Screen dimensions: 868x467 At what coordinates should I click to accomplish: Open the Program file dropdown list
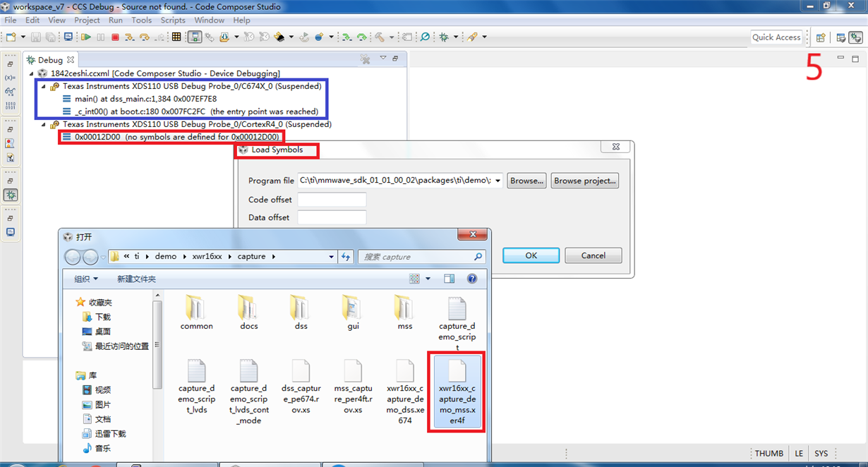[x=498, y=181]
